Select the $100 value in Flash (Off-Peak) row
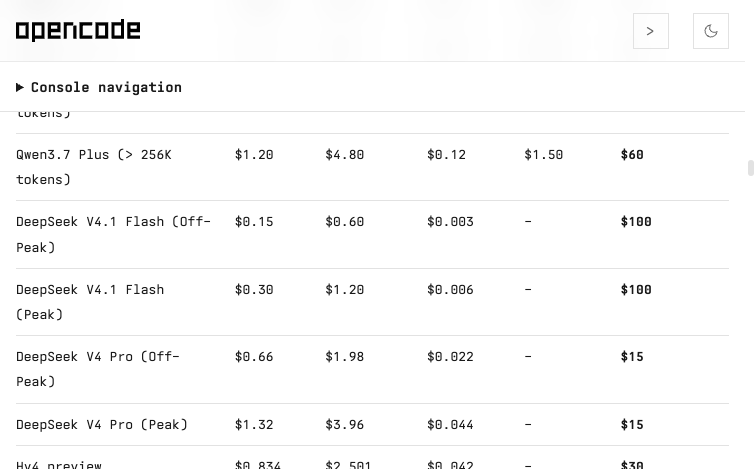This screenshot has width=756, height=469. 636,222
